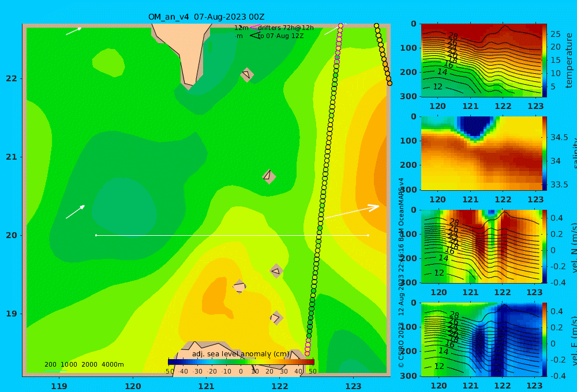Click the island marker near 19.5N 122E
Viewport: 577px width, 392px height.
point(276,272)
